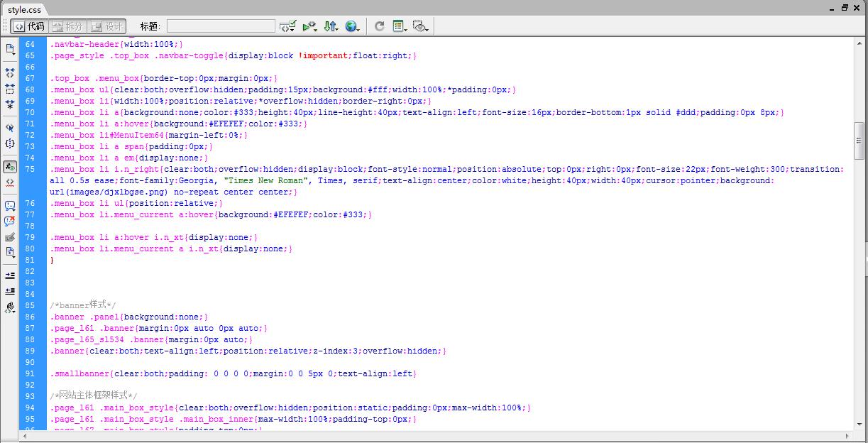868x443 pixels.
Task: Click line number 85 in the gutter
Action: coord(29,305)
